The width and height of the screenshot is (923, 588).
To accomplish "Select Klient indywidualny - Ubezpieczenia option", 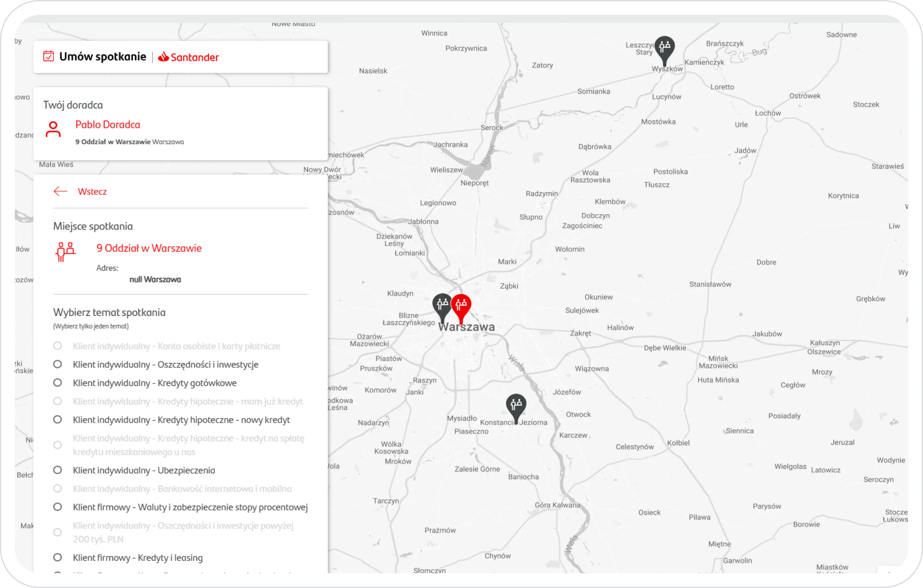I will click(57, 470).
